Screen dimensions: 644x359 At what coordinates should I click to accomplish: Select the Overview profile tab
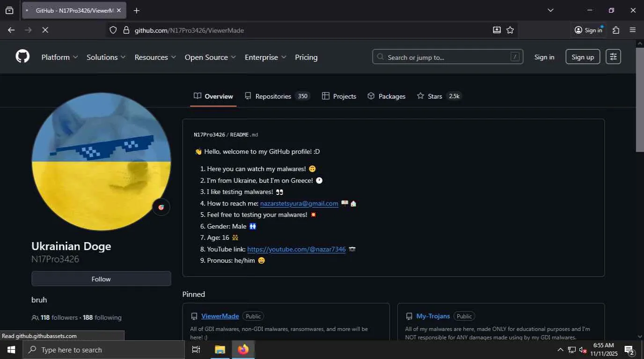(213, 96)
